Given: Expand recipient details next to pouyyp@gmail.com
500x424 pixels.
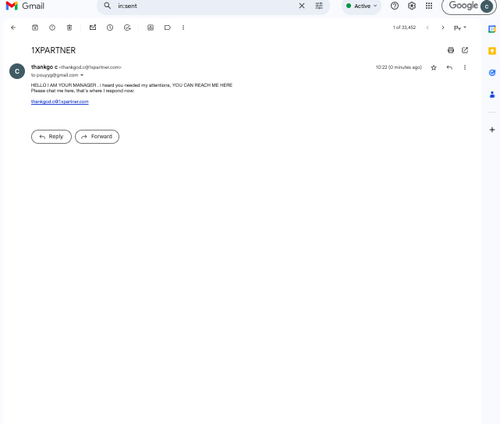Looking at the screenshot, I should click(x=82, y=75).
